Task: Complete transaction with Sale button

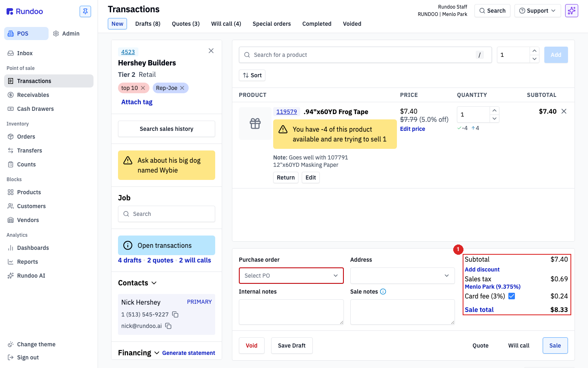Action: 555,346
